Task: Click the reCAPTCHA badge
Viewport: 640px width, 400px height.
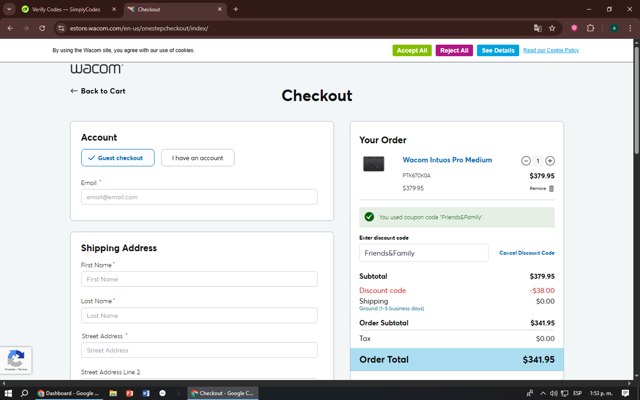Action: [16, 360]
